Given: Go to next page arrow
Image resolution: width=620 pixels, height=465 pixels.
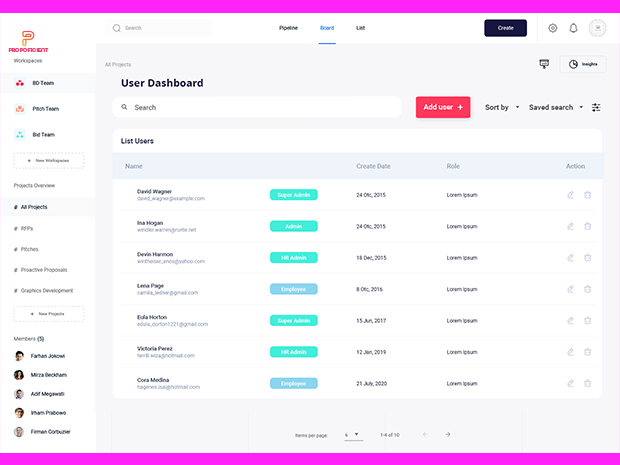Looking at the screenshot, I should tap(448, 434).
